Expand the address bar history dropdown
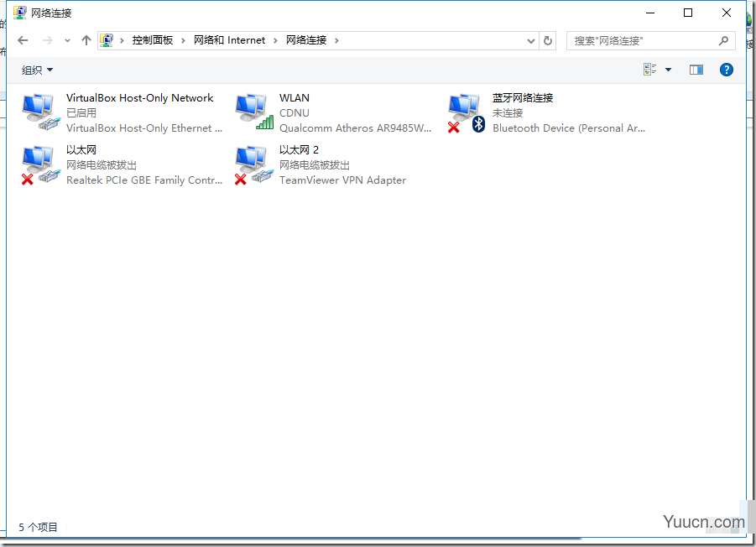This screenshot has width=756, height=547. (531, 41)
